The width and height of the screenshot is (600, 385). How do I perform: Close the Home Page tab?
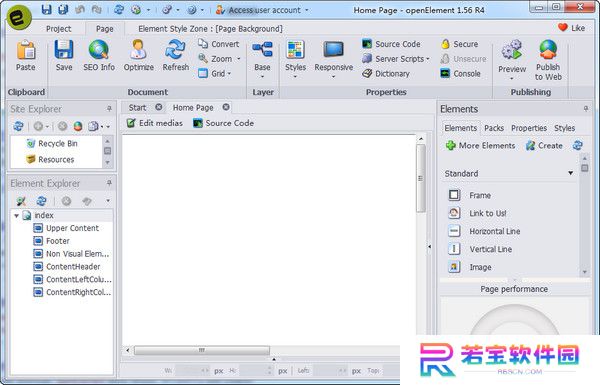(x=226, y=107)
